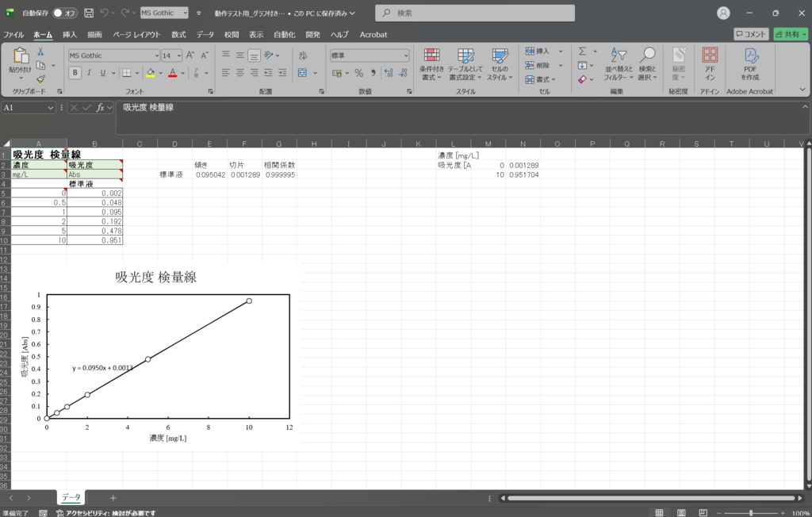Click the user account avatar icon
The height and width of the screenshot is (517, 812).
click(x=723, y=13)
